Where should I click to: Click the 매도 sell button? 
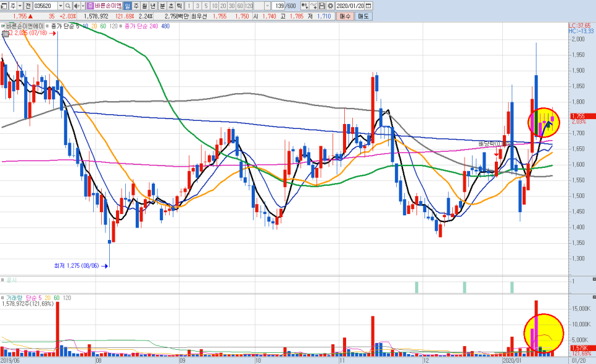[363, 16]
